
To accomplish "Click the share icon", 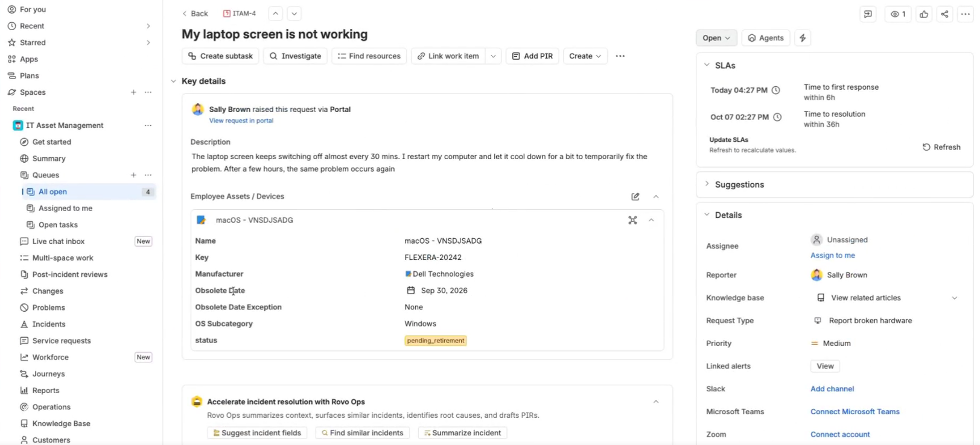I will point(944,14).
